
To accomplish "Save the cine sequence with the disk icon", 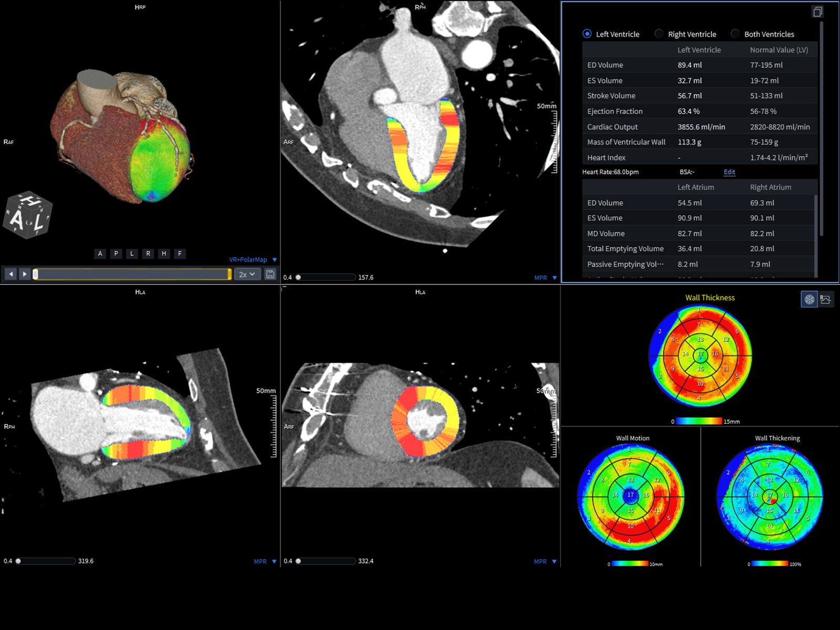I will 270,274.
